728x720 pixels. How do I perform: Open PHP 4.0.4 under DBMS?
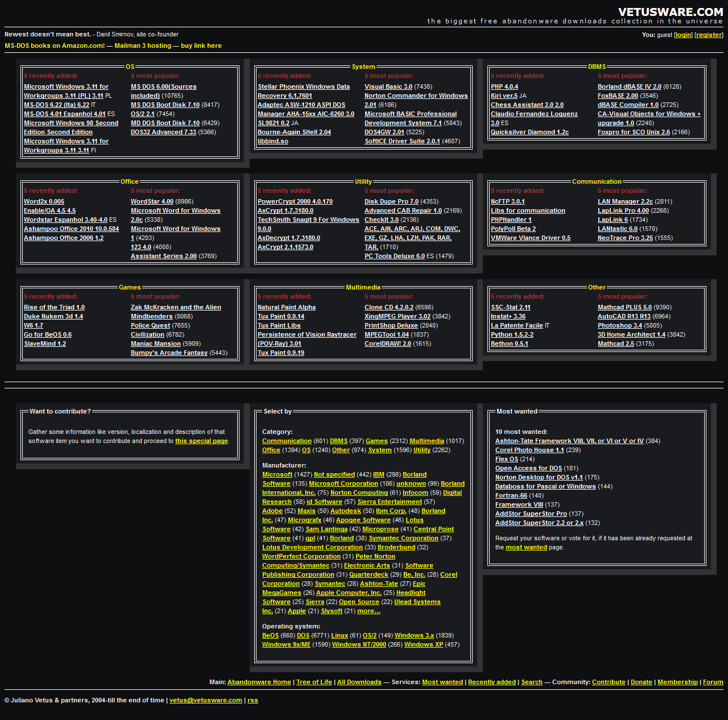(504, 86)
